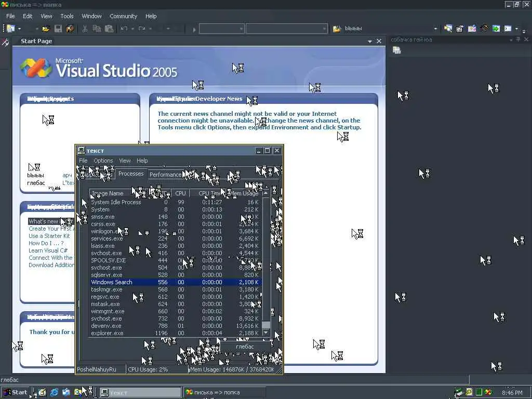532x399 pixels.
Task: Click the green CPU meter tray icon
Action: tap(478, 392)
